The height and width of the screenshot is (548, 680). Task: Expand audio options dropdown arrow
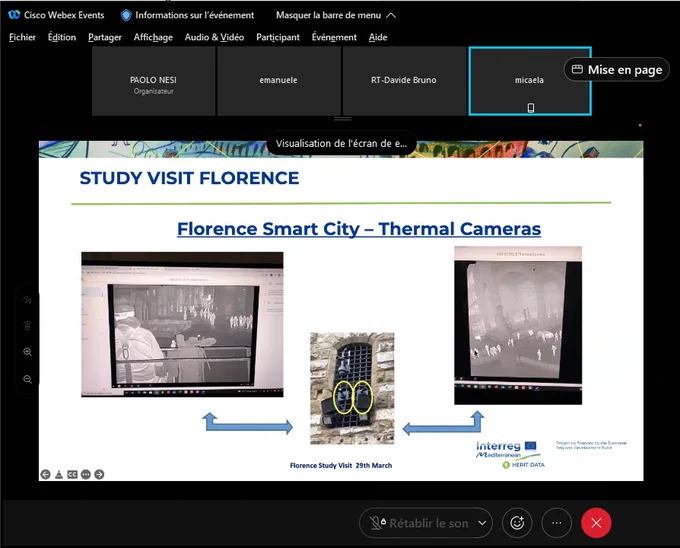point(482,523)
